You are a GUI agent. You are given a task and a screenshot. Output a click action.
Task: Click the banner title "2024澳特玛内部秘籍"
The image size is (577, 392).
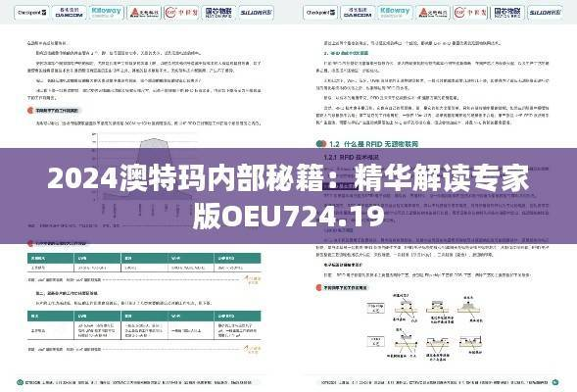(185, 179)
